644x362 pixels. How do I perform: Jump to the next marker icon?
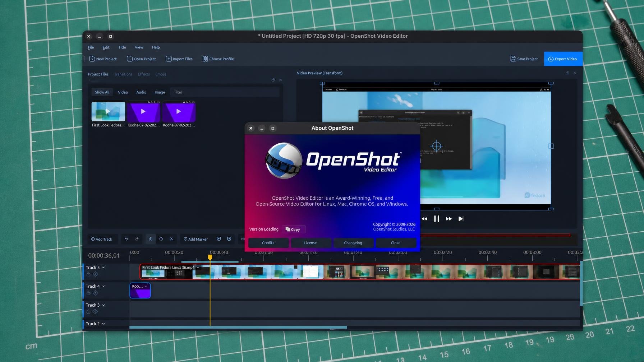point(229,239)
